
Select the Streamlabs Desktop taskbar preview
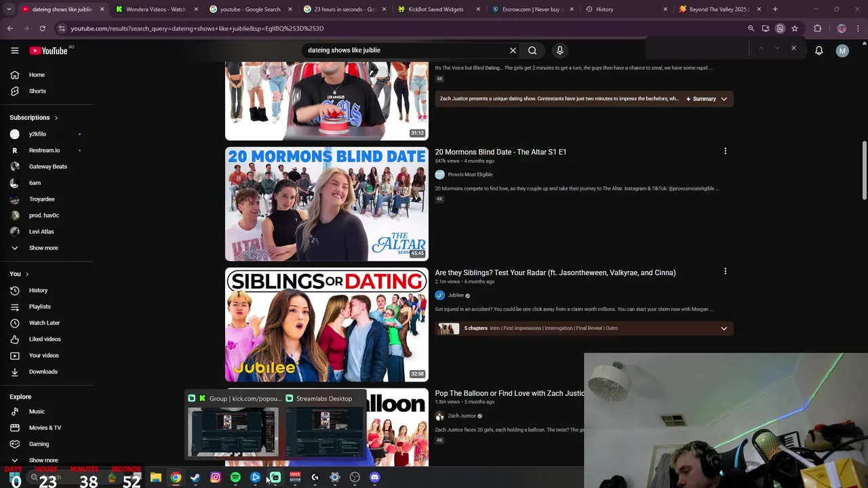[324, 426]
